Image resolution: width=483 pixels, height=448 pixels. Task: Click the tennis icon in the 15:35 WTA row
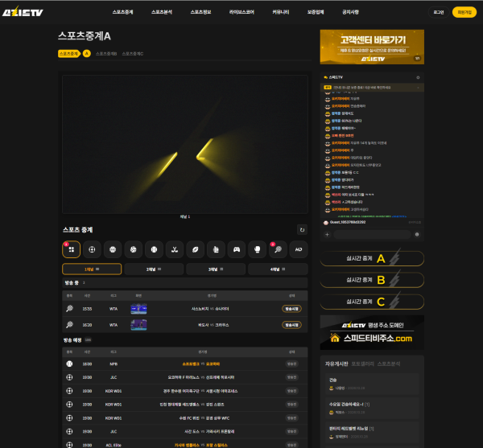pos(69,309)
